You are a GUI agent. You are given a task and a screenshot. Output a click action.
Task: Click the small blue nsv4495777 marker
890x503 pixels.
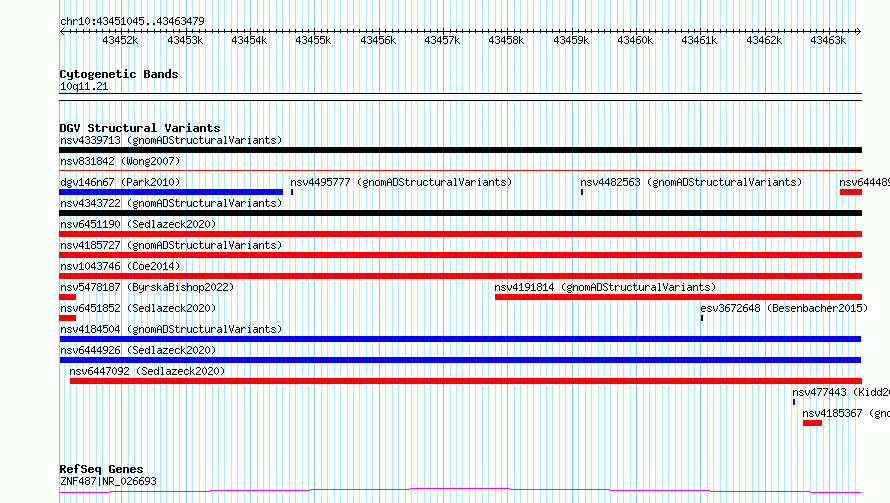click(292, 192)
